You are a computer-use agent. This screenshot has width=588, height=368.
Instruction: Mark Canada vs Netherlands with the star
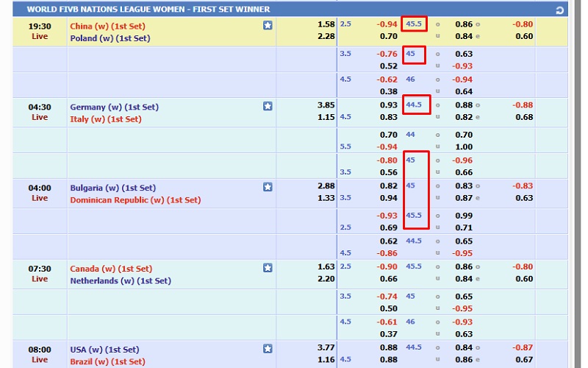pos(268,268)
